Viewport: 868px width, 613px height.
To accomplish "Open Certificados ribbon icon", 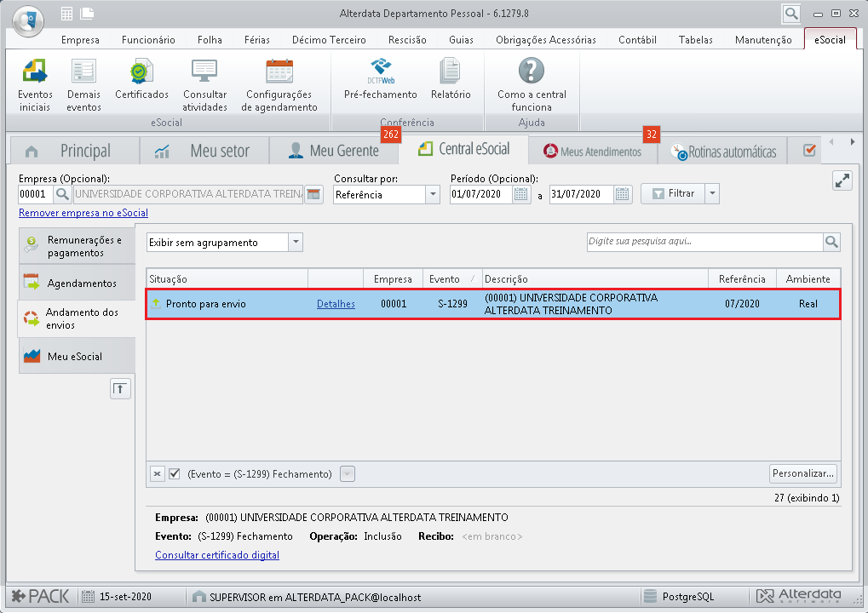I will point(141,79).
